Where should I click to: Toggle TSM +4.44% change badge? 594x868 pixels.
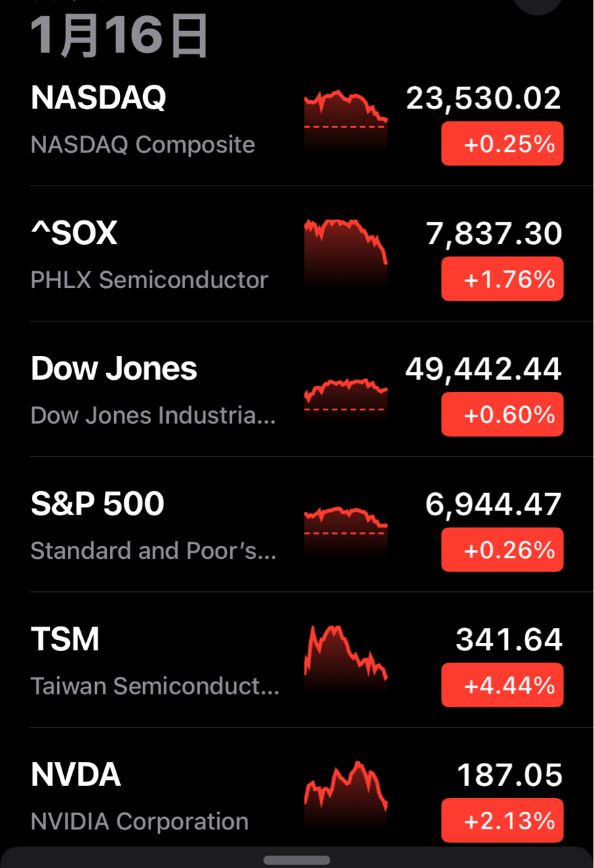[x=502, y=686]
